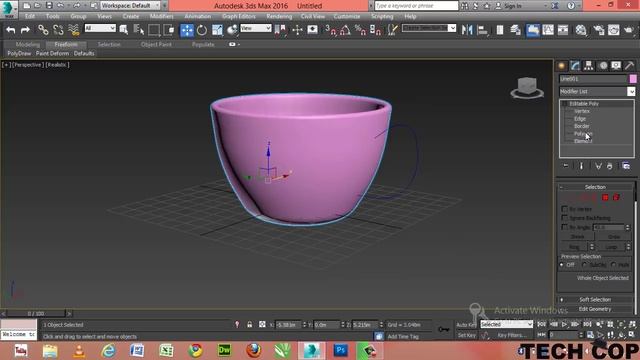Click the Shrink selection button
The height and width of the screenshot is (360, 640).
pyautogui.click(x=577, y=237)
